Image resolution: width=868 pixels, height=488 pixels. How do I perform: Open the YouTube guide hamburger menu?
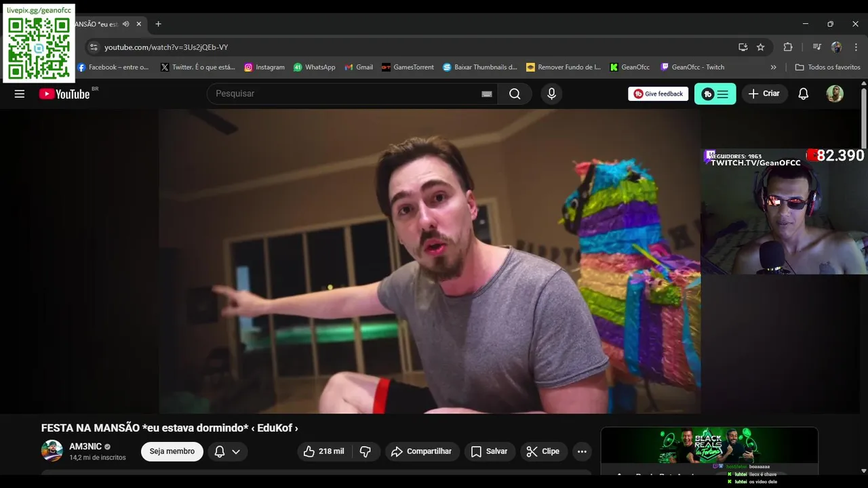tap(20, 94)
